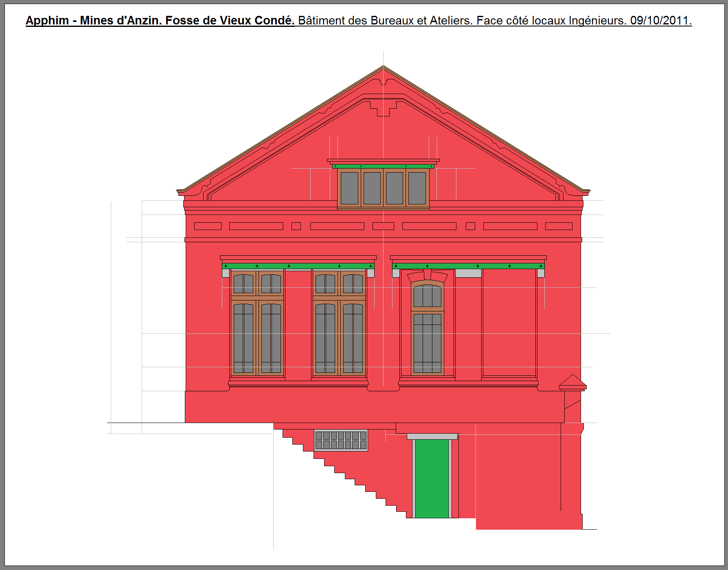This screenshot has width=728, height=570.
Task: Select the stepped keystone ornament under the gable
Action: coord(383,108)
